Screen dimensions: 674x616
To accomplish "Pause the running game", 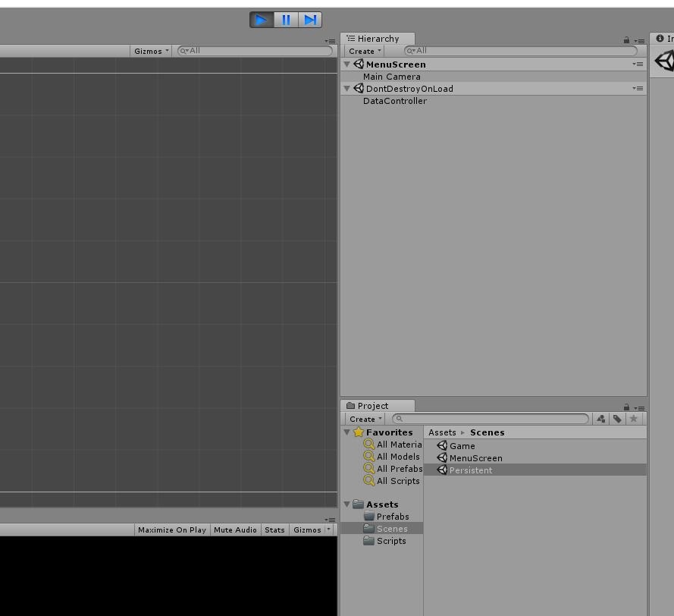I will tap(286, 20).
